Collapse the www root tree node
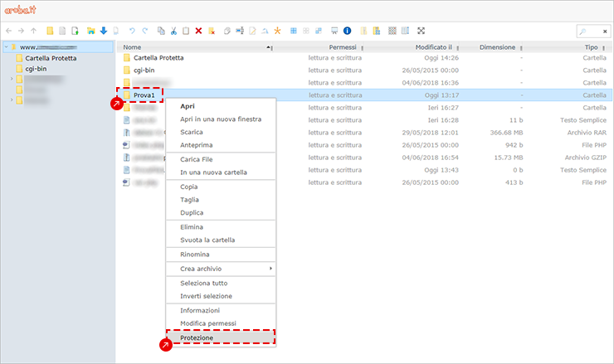 [7, 47]
